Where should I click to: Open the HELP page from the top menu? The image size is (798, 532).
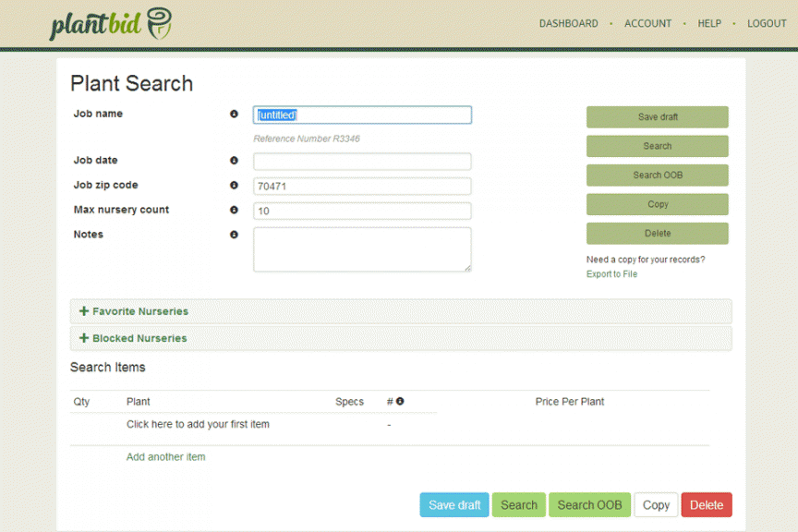coord(708,23)
